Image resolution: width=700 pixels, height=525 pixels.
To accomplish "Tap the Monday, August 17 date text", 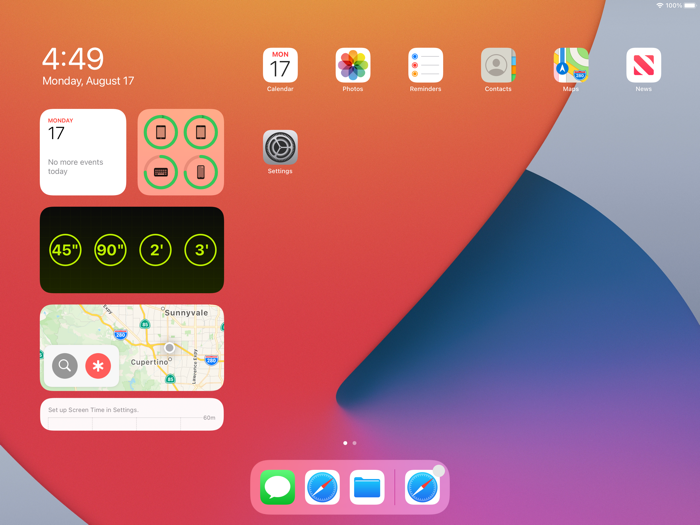I will click(x=88, y=81).
